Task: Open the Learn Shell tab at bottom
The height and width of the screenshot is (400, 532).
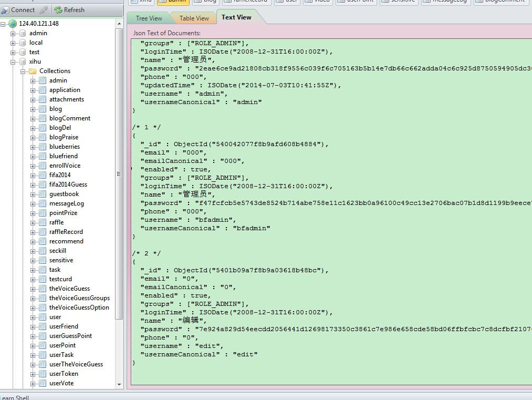Action: [x=15, y=397]
